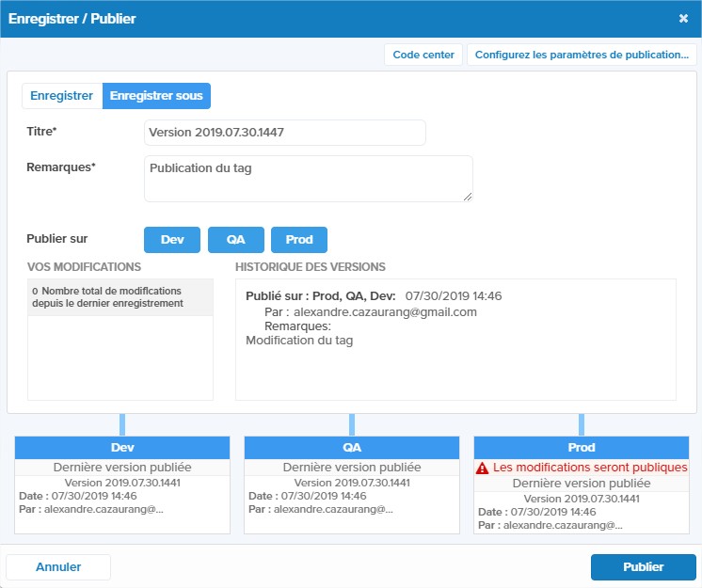Viewport: 702px width, 588px height.
Task: Toggle QA as publish target
Action: 235,240
